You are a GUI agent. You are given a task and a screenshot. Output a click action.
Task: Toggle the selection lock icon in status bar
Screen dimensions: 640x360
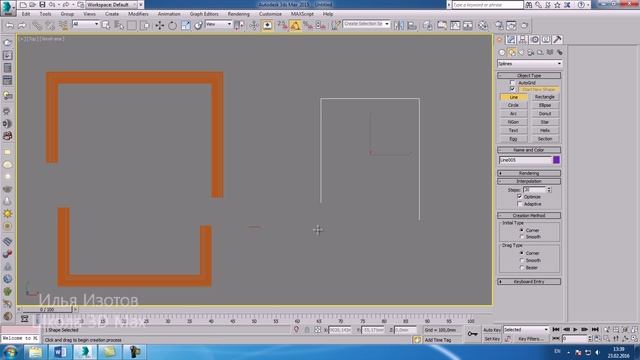pos(307,330)
